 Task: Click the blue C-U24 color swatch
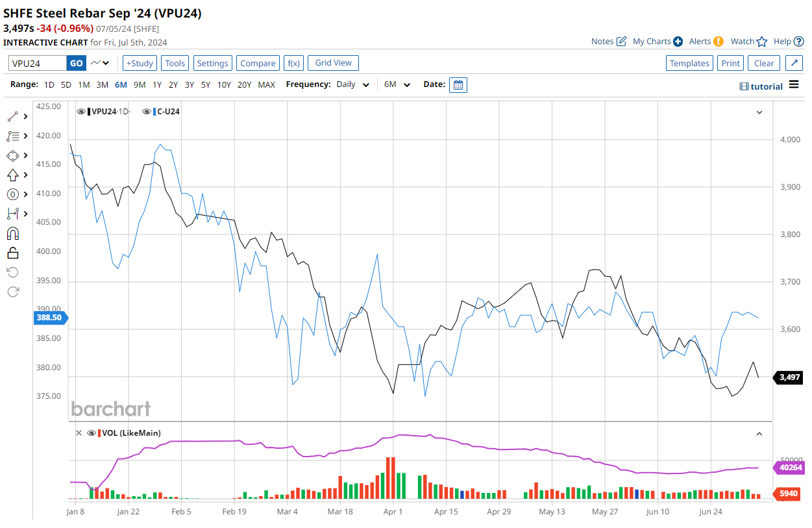tap(155, 112)
